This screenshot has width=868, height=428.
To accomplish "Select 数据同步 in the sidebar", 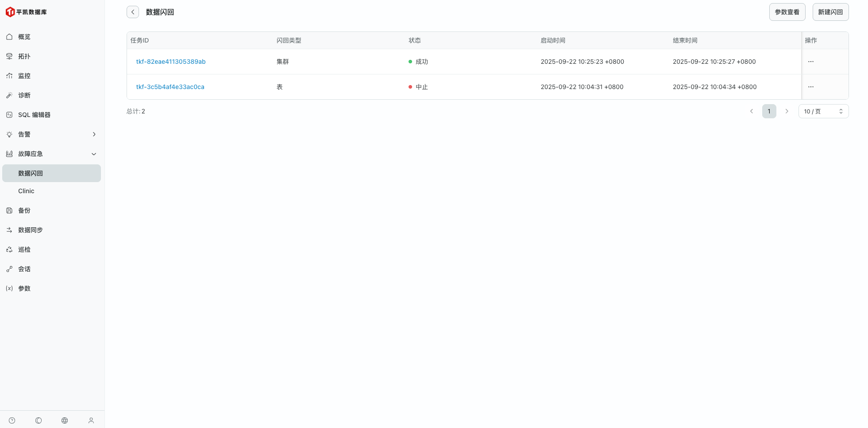I will click(x=30, y=230).
